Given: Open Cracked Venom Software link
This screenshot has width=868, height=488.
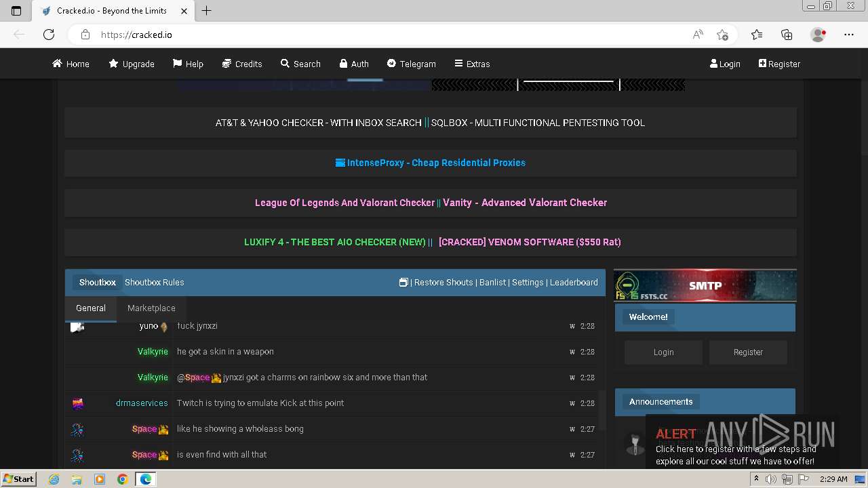Looking at the screenshot, I should pyautogui.click(x=530, y=242).
